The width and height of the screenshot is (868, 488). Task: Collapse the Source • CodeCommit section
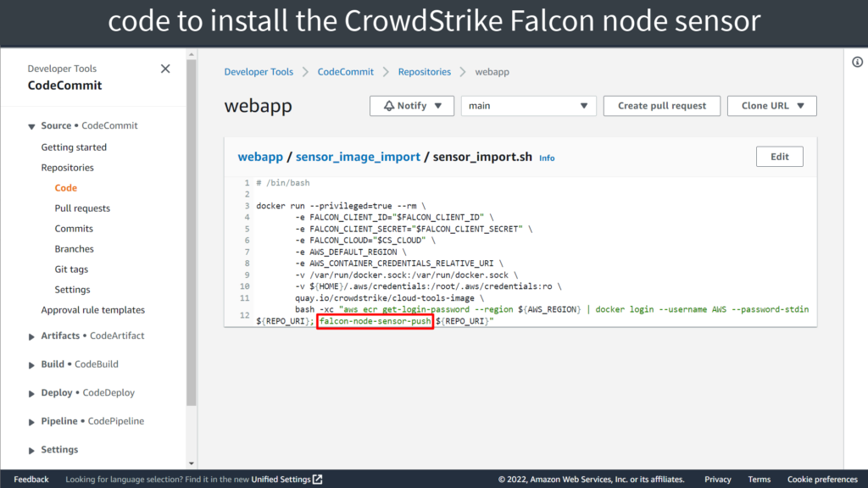pos(31,126)
